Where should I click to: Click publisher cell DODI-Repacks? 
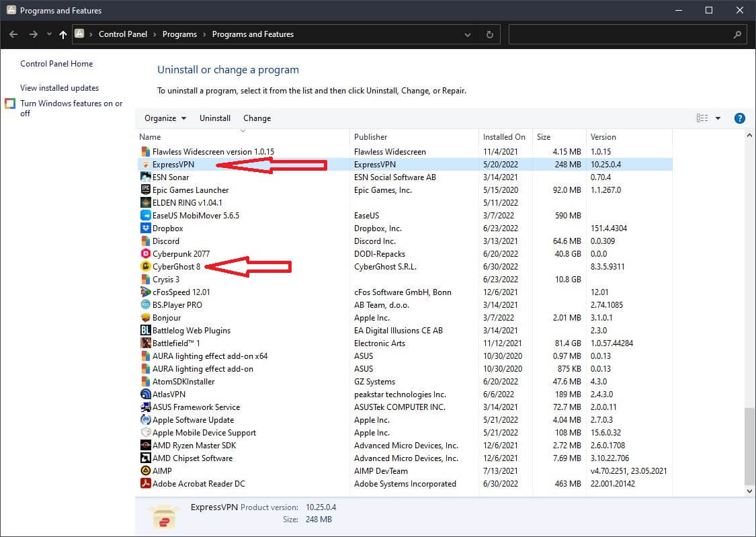pyautogui.click(x=380, y=253)
